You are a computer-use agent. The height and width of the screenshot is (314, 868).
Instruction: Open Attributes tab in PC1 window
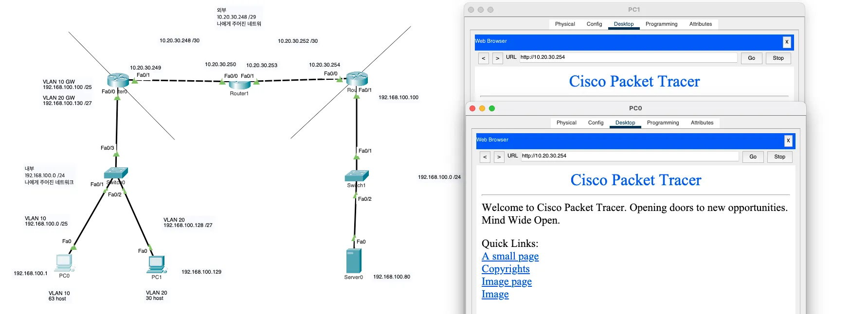click(x=701, y=24)
